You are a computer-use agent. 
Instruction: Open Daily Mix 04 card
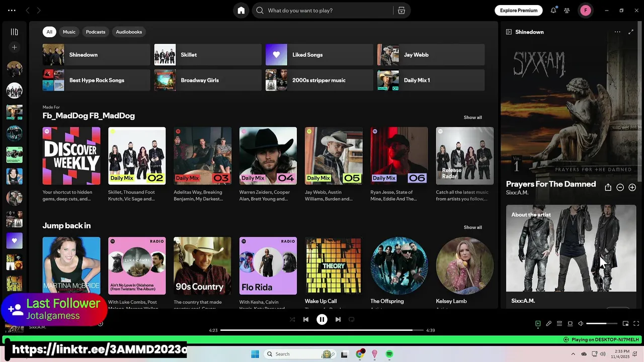268,164
